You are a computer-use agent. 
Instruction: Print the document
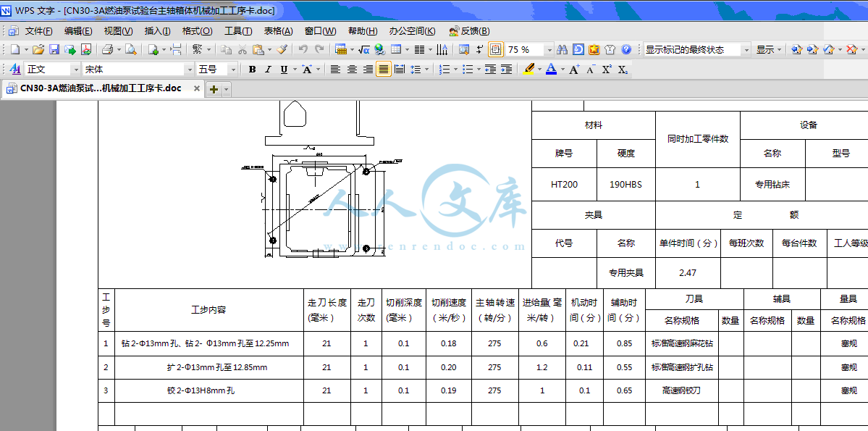click(107, 50)
